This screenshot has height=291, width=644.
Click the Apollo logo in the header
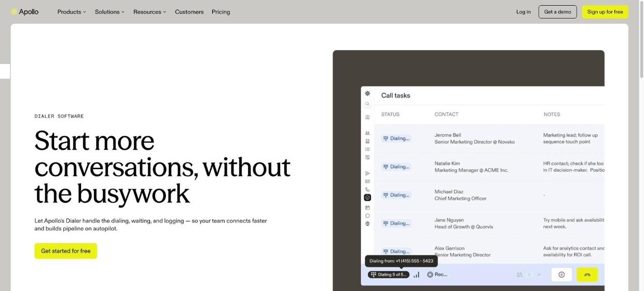point(25,12)
